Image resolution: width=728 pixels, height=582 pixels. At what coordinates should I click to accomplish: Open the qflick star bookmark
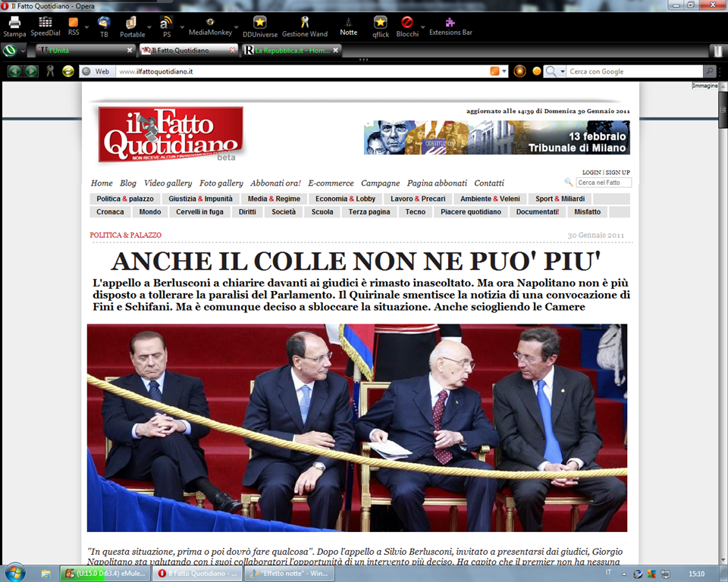click(380, 22)
